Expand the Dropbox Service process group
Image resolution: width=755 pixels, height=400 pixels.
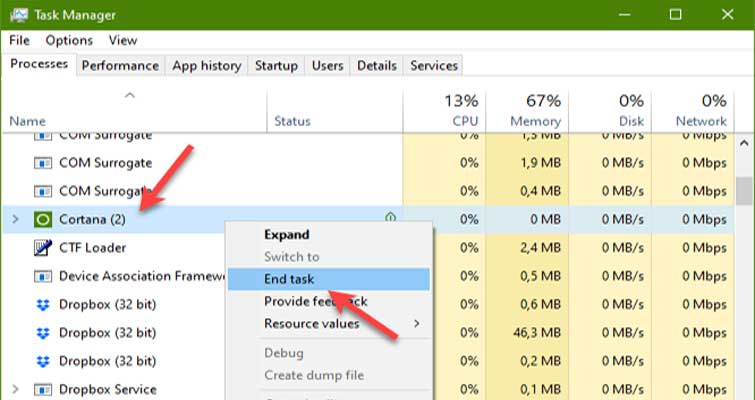point(15,389)
